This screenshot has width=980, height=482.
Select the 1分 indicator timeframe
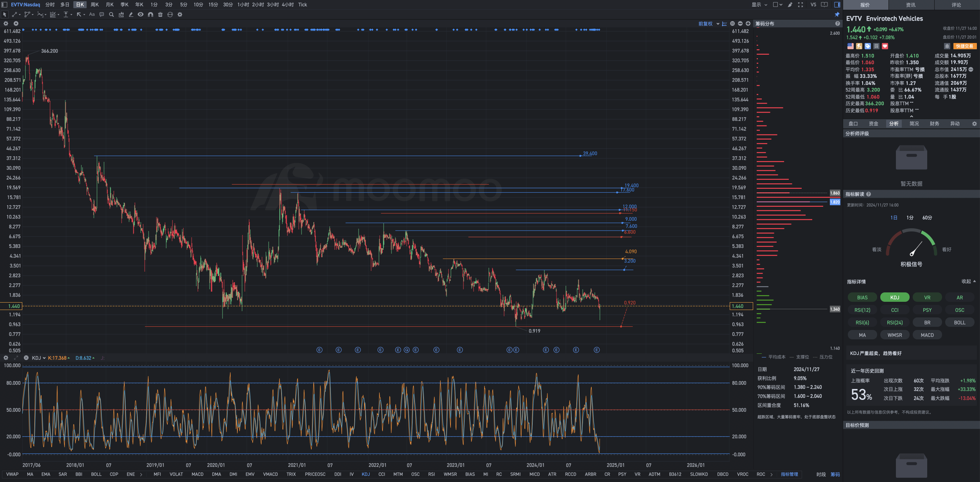pyautogui.click(x=910, y=218)
